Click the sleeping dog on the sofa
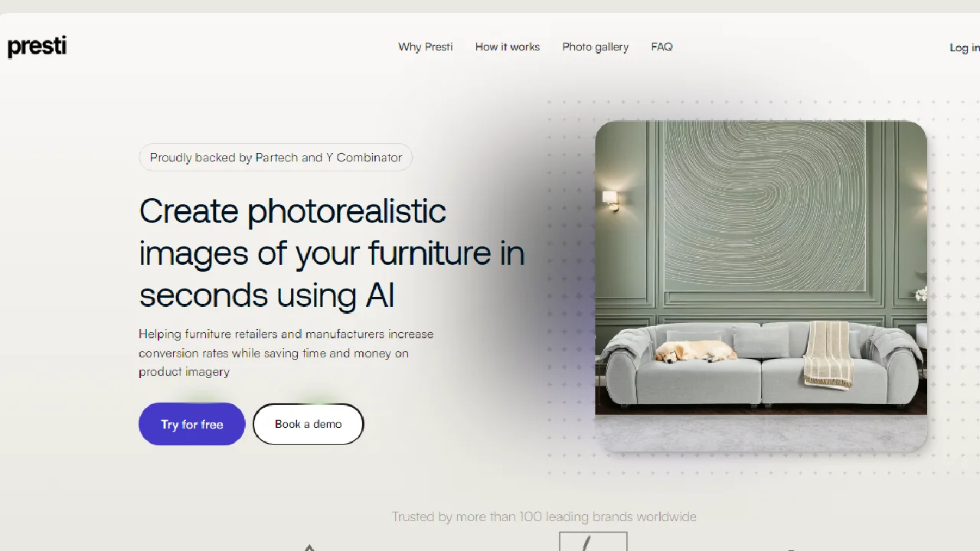Image resolution: width=980 pixels, height=551 pixels. 695,351
